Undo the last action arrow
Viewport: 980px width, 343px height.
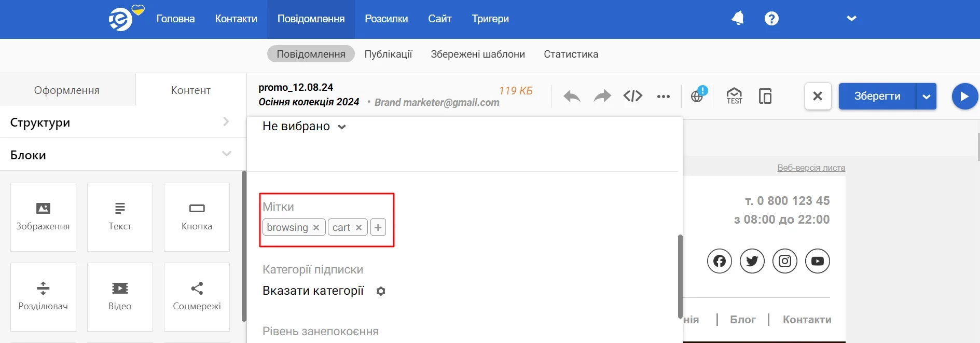(x=572, y=96)
